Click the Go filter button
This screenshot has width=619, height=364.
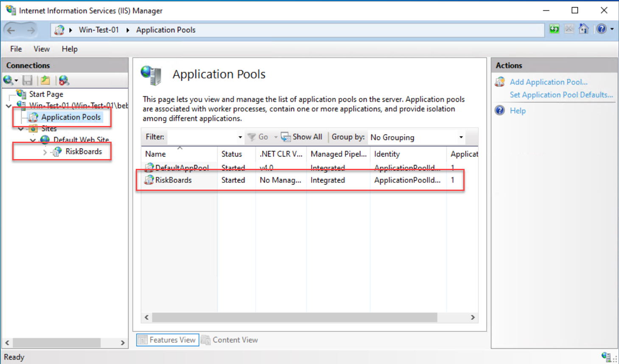pyautogui.click(x=258, y=137)
